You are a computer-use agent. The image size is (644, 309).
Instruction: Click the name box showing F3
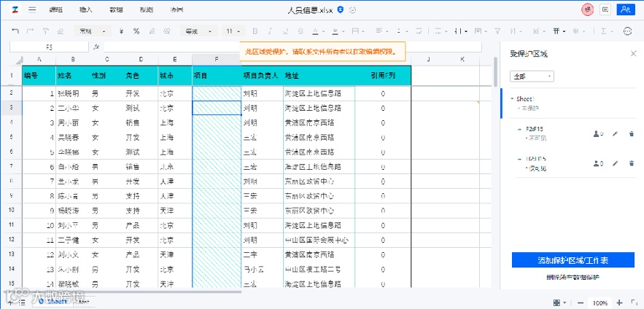[x=49, y=47]
